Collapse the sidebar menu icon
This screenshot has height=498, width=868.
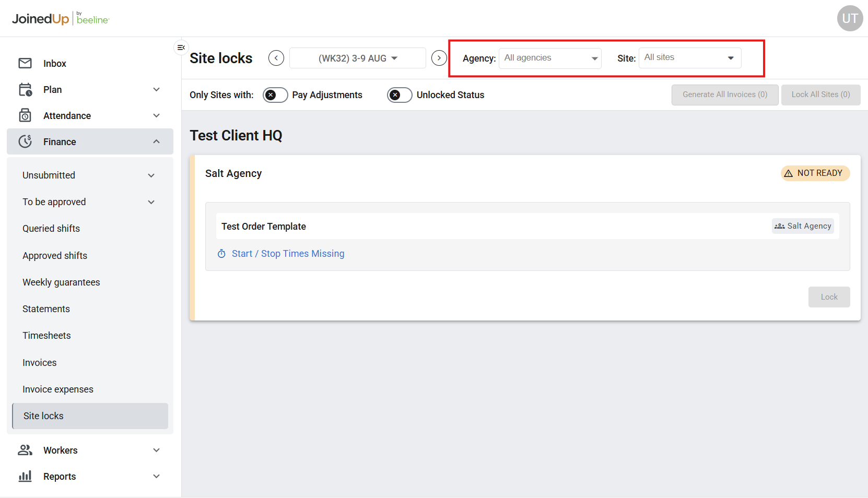tap(181, 48)
